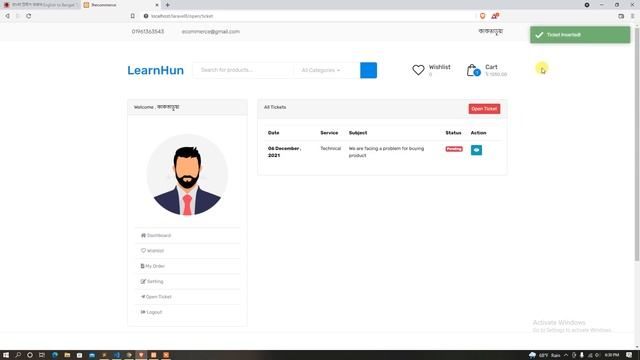
Task: Open the notification center icon
Action: coord(629,355)
